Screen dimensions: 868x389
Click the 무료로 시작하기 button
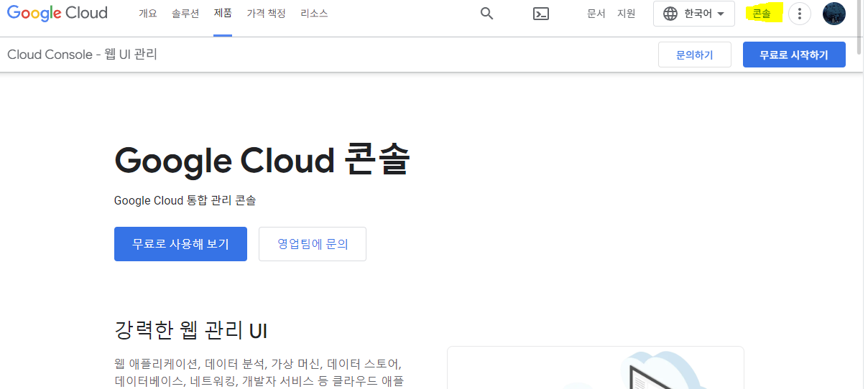click(x=794, y=55)
